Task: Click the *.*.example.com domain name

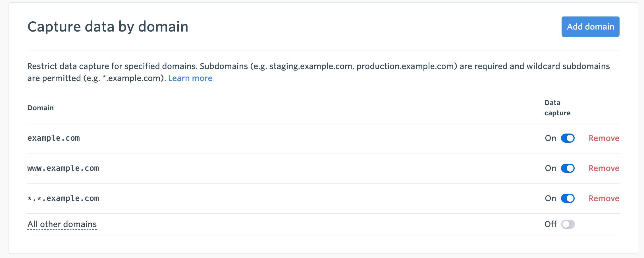Action: [63, 198]
